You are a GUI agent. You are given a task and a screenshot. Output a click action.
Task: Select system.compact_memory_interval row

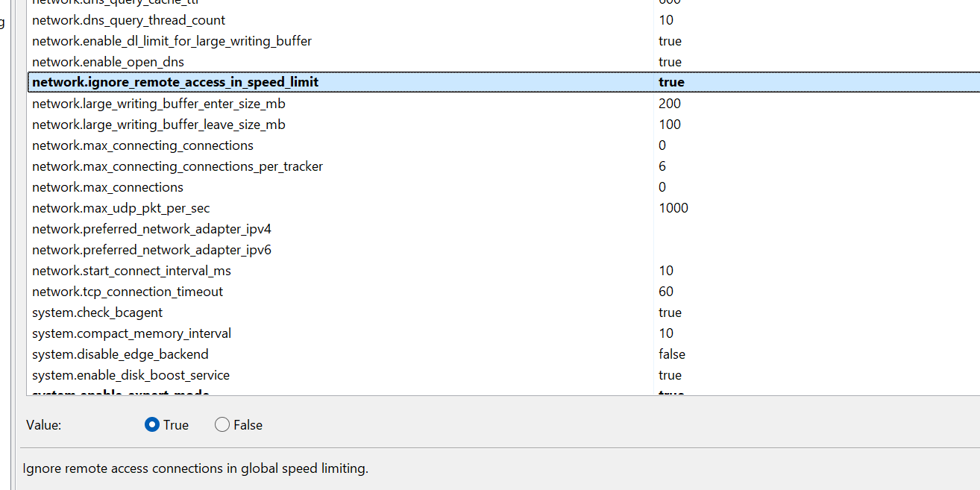[503, 333]
